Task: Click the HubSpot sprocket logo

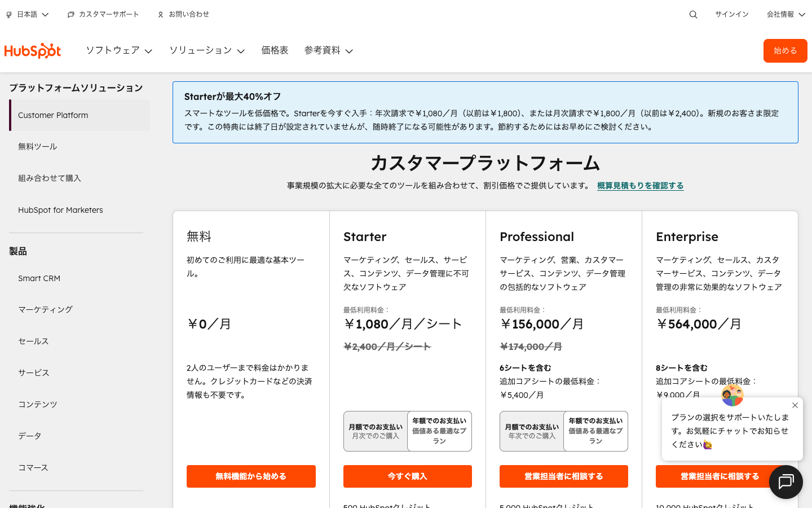Action: [32, 50]
